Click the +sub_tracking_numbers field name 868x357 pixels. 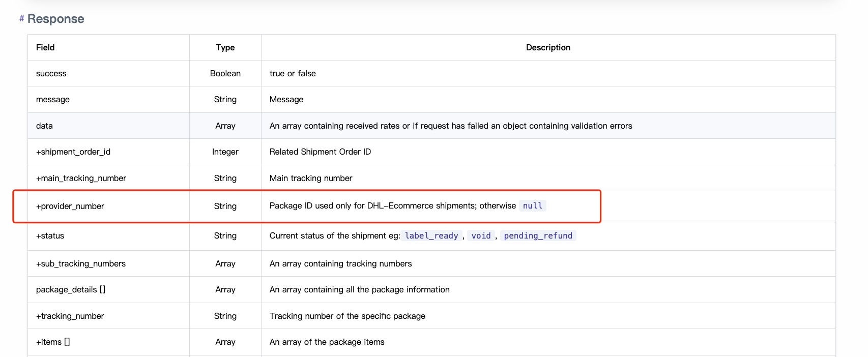81,263
